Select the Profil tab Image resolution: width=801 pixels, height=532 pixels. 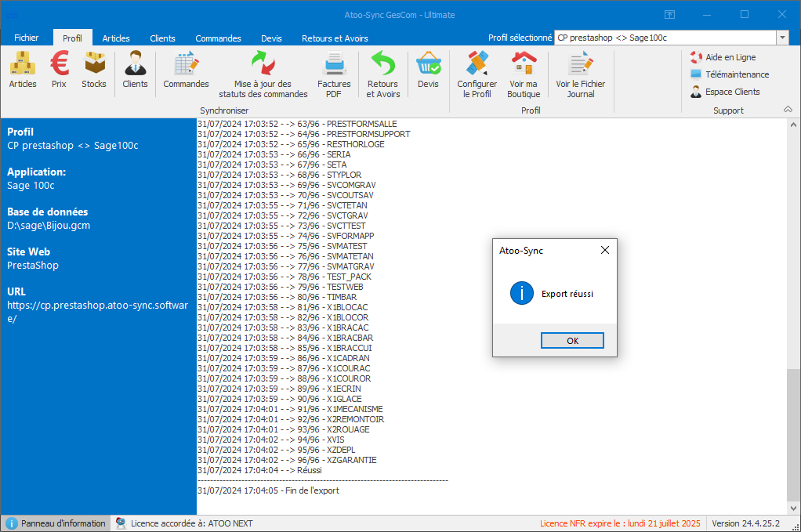73,38
